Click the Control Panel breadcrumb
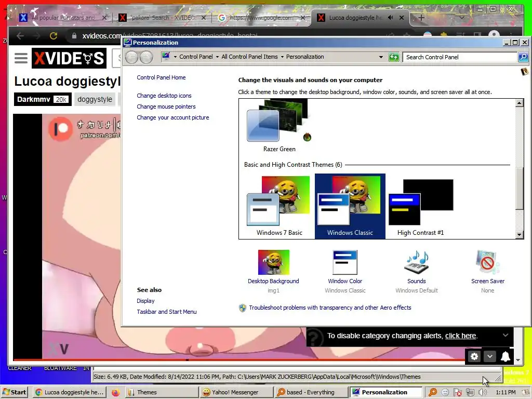The width and height of the screenshot is (532, 399). tap(196, 57)
